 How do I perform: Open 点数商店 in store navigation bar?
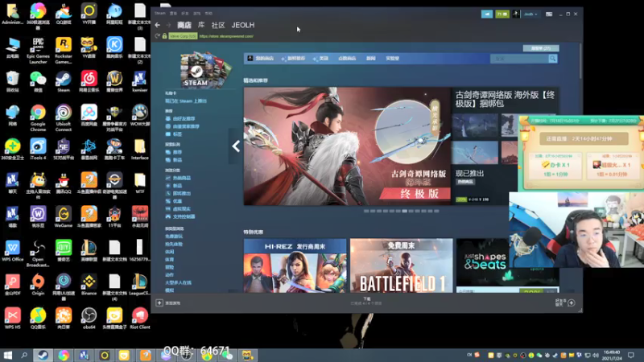click(347, 59)
